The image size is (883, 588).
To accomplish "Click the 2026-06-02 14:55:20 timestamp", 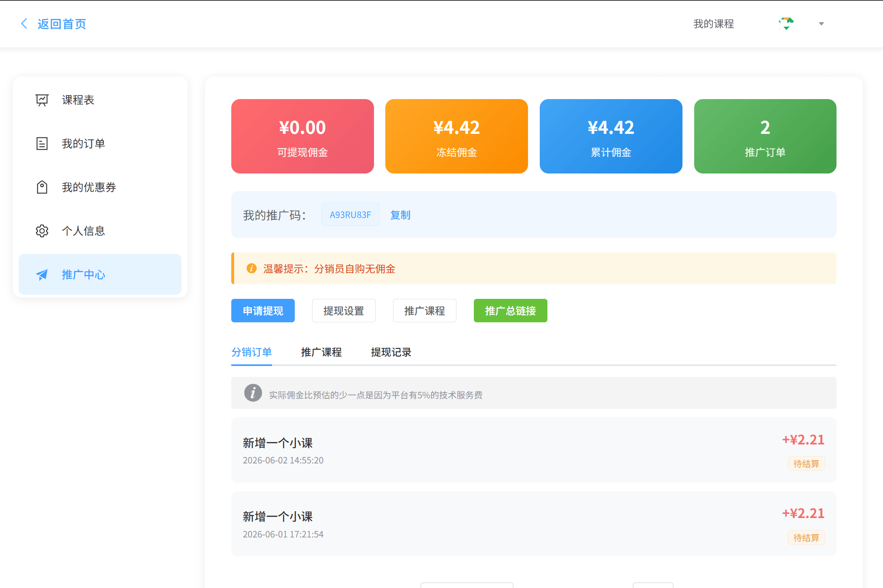I will 283,461.
